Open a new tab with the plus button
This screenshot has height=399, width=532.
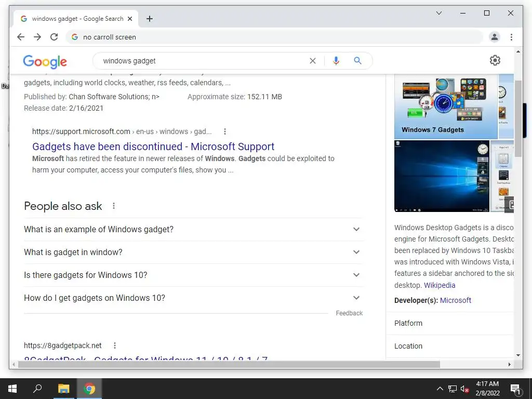(x=149, y=19)
